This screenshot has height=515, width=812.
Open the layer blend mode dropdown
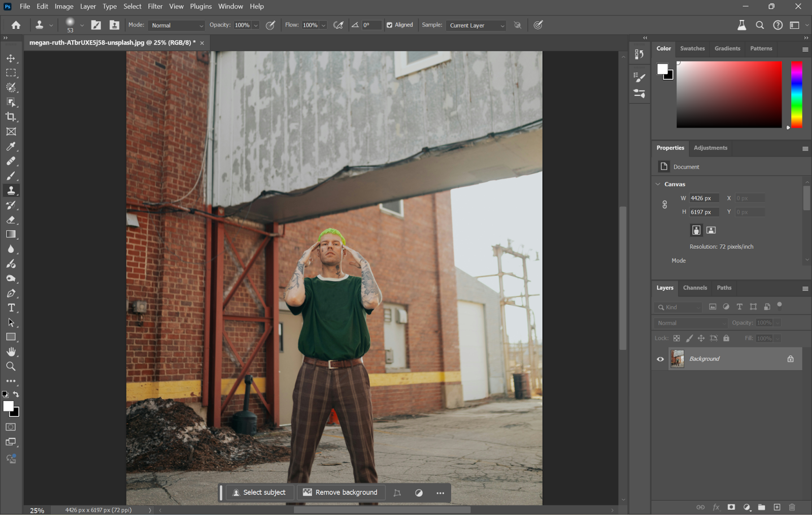click(x=691, y=323)
